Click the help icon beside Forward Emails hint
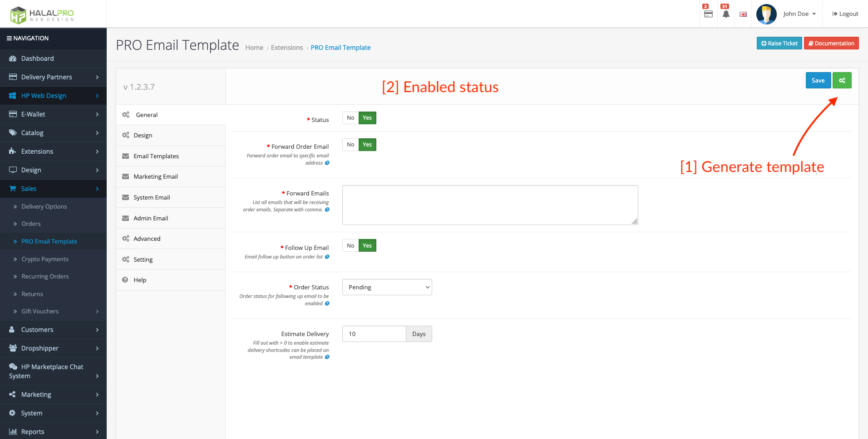The image size is (868, 439). point(327,210)
